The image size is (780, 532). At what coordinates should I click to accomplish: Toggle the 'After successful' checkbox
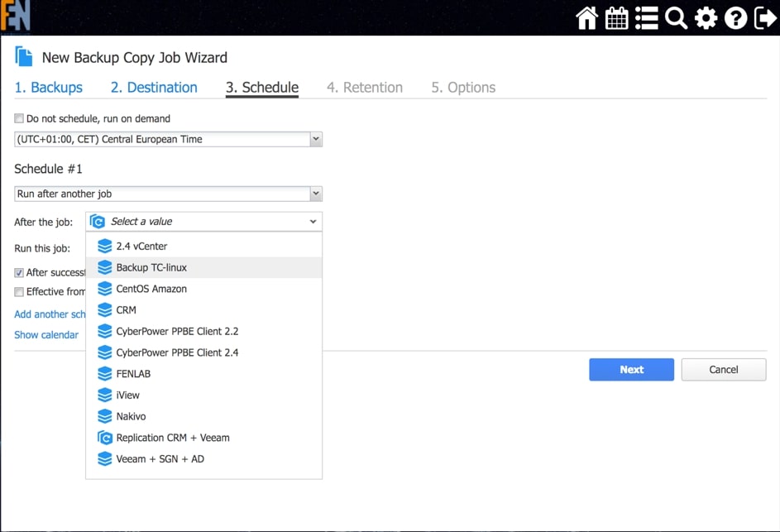[x=19, y=272]
